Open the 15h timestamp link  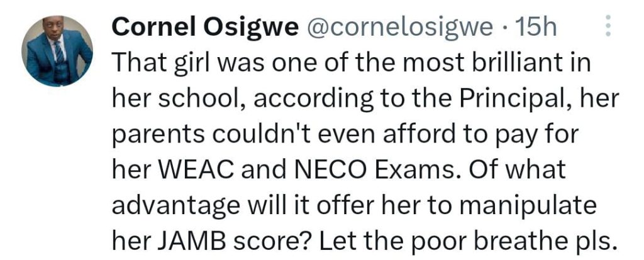coord(536,26)
